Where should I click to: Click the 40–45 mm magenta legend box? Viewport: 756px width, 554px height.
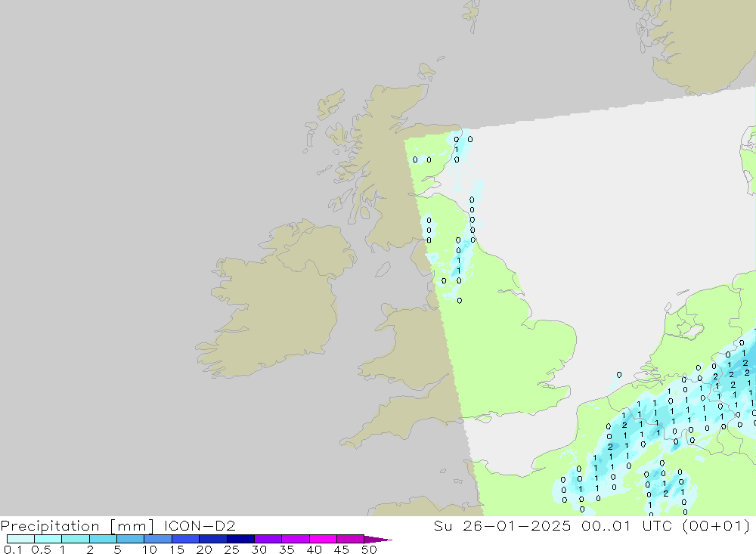323,539
